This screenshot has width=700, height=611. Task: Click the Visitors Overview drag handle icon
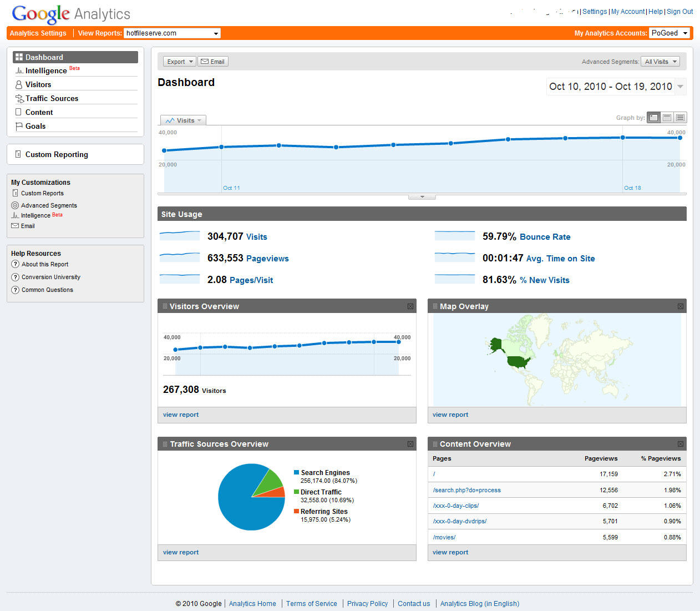pyautogui.click(x=165, y=306)
